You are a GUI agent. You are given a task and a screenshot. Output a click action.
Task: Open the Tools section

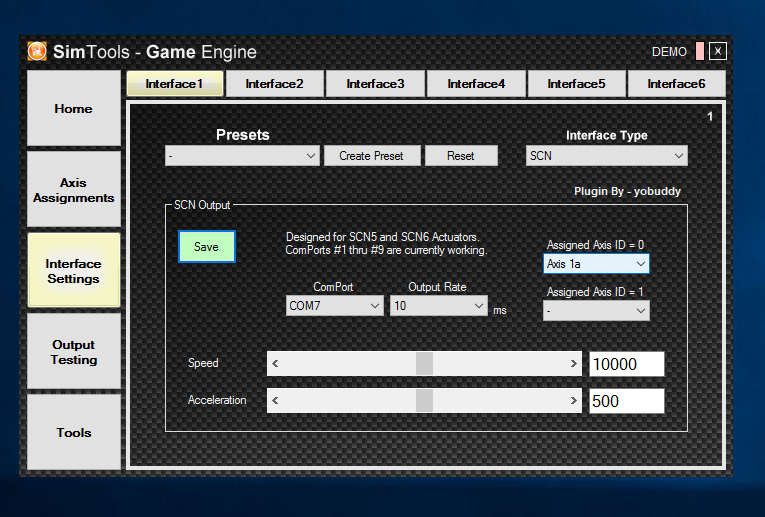pos(74,432)
